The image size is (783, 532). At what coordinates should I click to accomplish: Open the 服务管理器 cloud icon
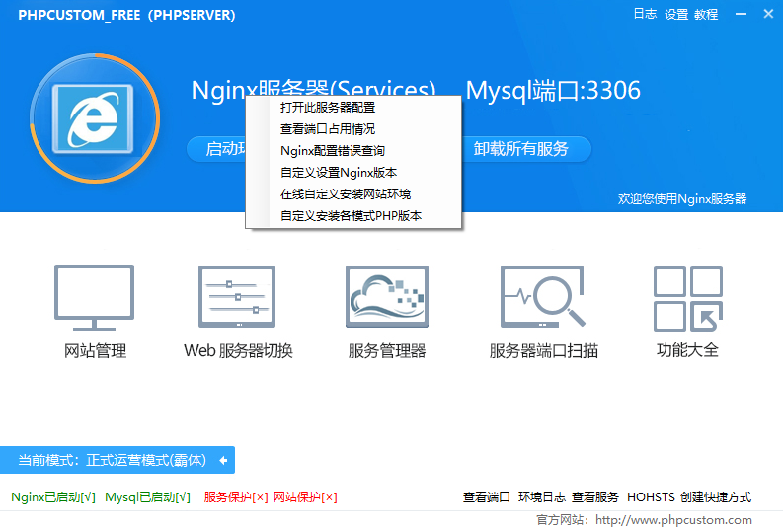(387, 296)
